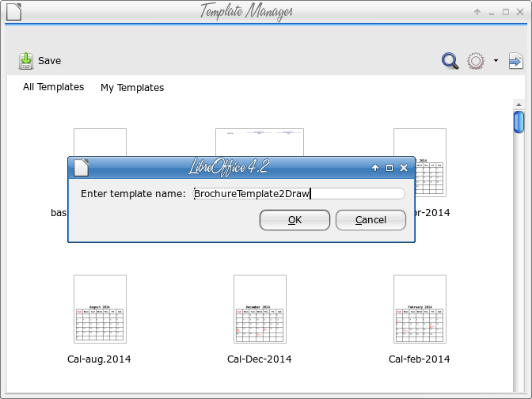Cancel the template name dialog
The width and height of the screenshot is (532, 399).
(370, 220)
